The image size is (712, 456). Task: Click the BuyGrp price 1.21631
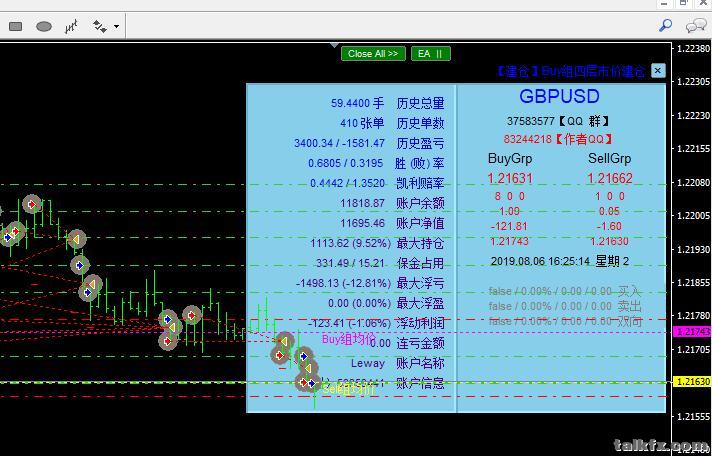point(510,178)
